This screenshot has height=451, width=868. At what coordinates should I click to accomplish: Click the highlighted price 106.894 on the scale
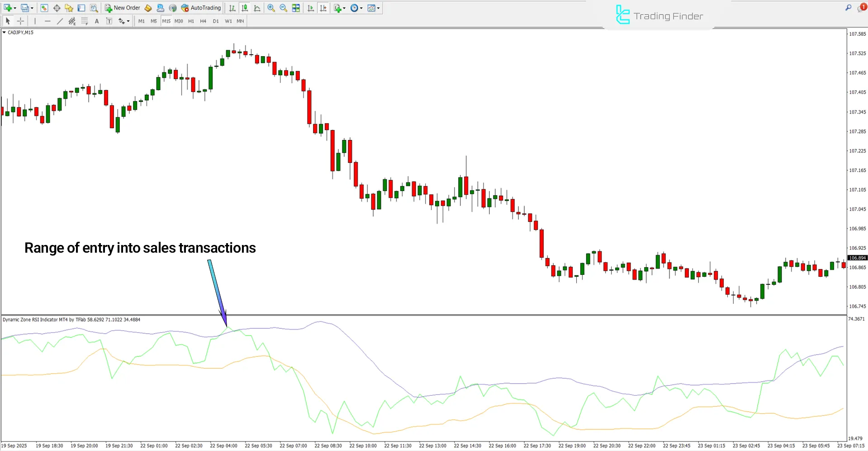pos(857,258)
